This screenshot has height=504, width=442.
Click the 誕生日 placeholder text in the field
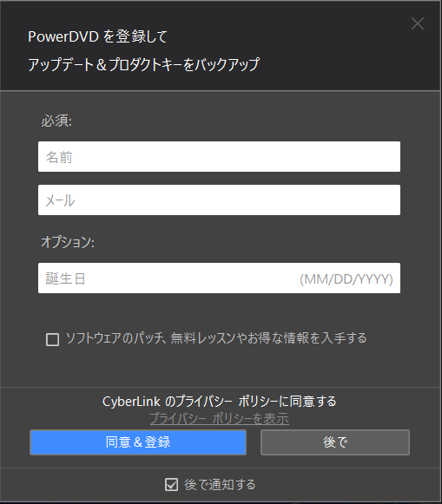[x=66, y=278]
